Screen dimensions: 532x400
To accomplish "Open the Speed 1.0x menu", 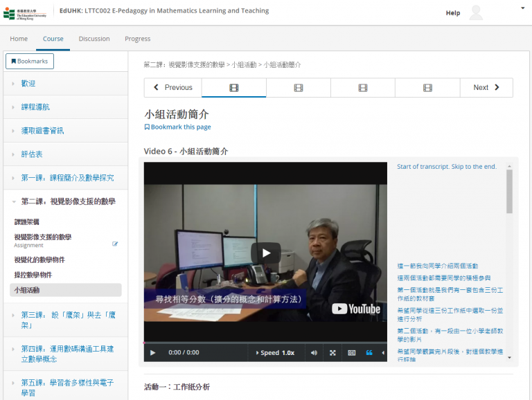I will [x=276, y=352].
